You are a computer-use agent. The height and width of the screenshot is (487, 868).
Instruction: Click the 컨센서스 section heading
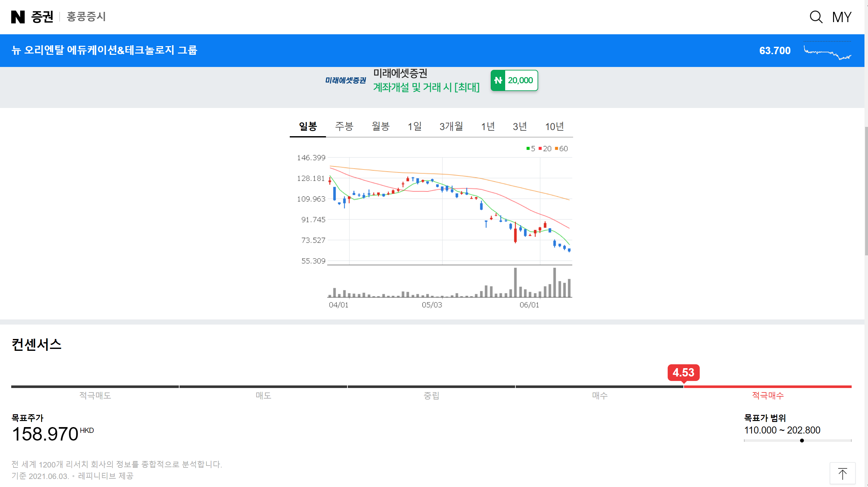tap(37, 344)
